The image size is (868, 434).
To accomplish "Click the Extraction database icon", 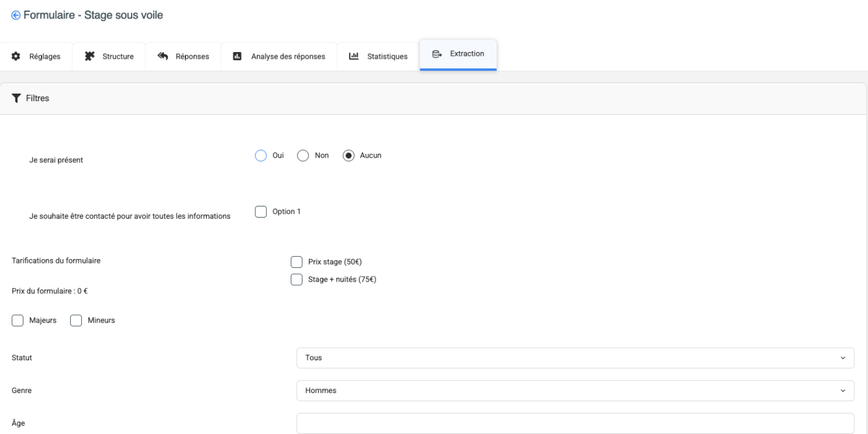I will click(x=437, y=54).
